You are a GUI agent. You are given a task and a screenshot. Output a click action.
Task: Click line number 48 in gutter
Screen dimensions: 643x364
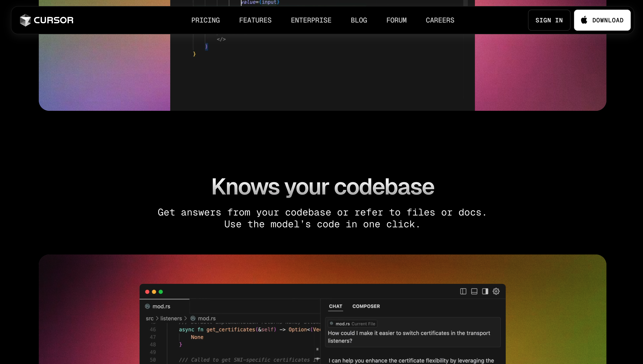(x=153, y=345)
